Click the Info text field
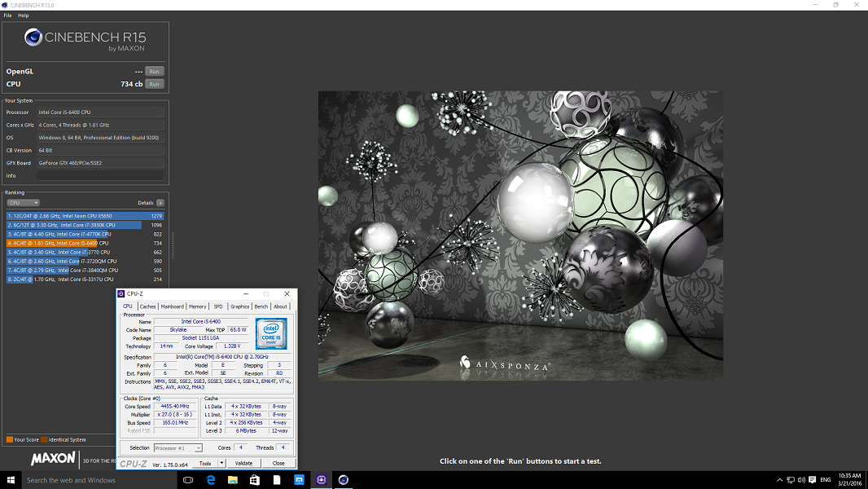 pos(99,175)
